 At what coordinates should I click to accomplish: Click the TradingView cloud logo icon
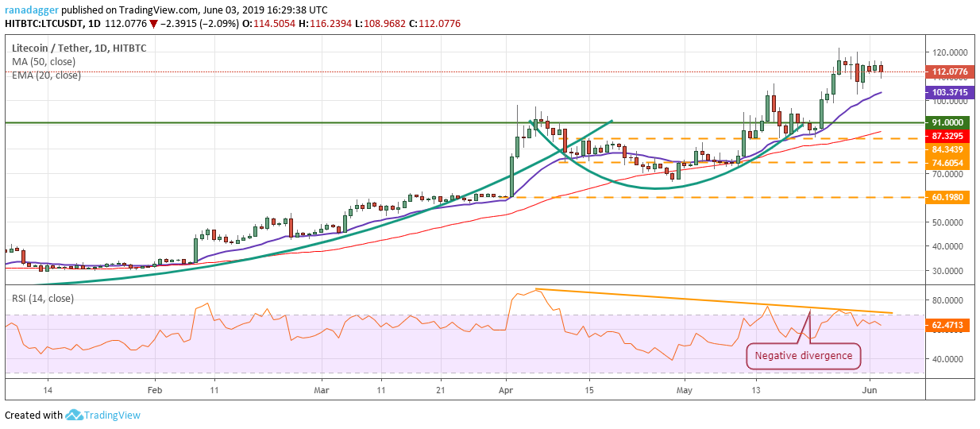tap(75, 415)
